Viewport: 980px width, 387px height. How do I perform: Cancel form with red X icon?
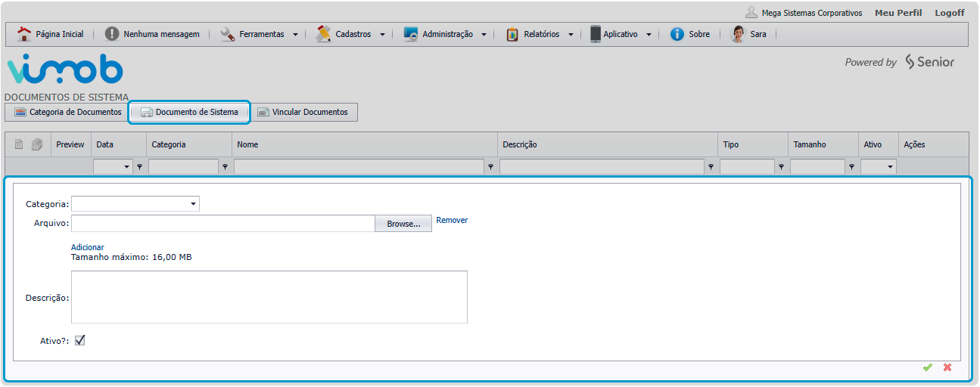[947, 367]
